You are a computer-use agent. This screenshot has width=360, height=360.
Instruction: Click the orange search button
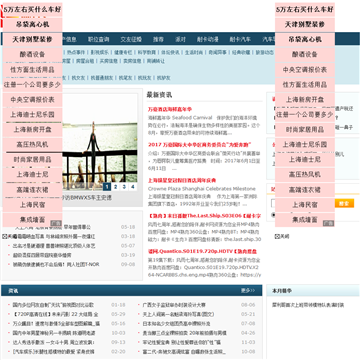pos(344,203)
